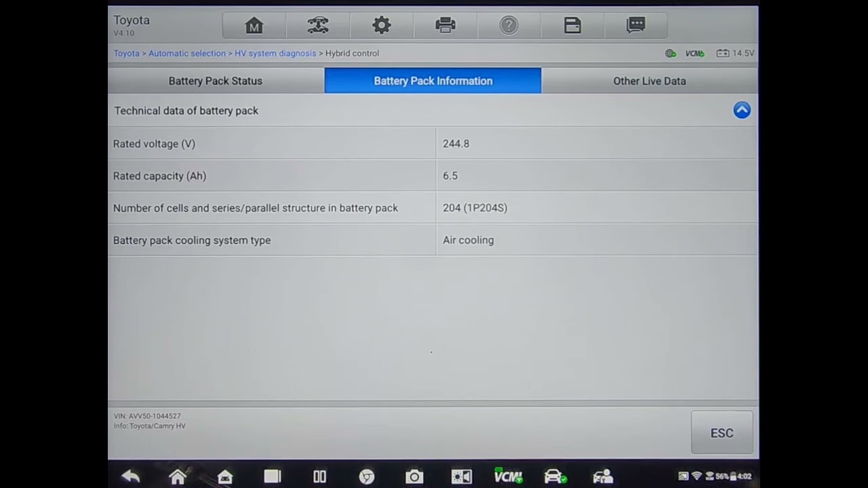The image size is (868, 488).
Task: Select the VIN AVV50-1044527 text
Action: [x=147, y=416]
